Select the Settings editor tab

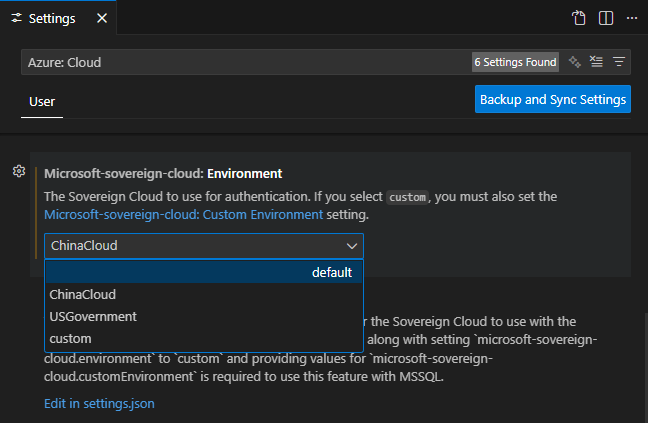(x=50, y=18)
